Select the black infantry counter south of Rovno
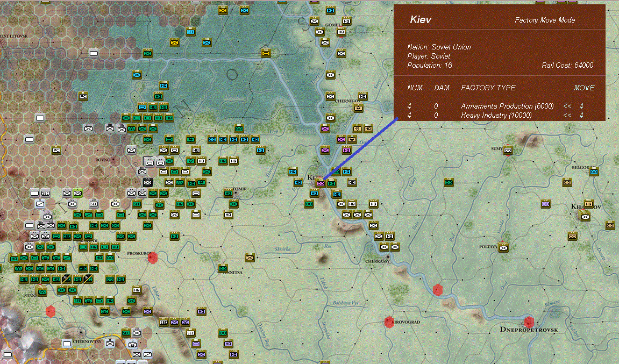 click(x=148, y=182)
